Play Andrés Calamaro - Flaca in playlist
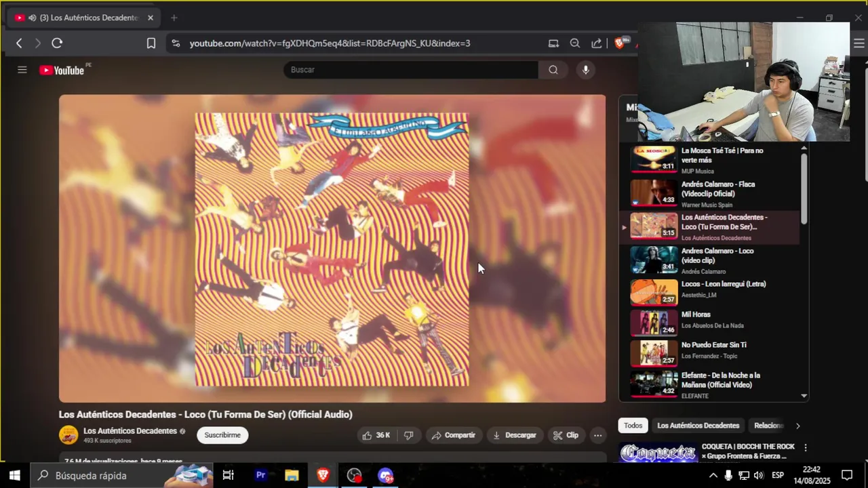 coord(711,193)
